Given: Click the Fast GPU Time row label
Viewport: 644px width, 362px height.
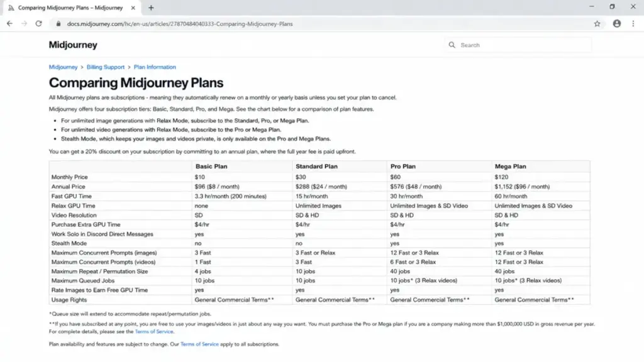Looking at the screenshot, I should coord(72,197).
